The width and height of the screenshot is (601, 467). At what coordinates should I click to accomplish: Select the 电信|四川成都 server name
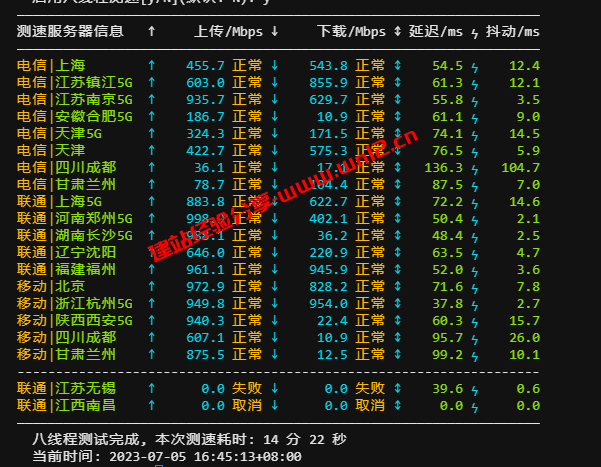coord(67,168)
